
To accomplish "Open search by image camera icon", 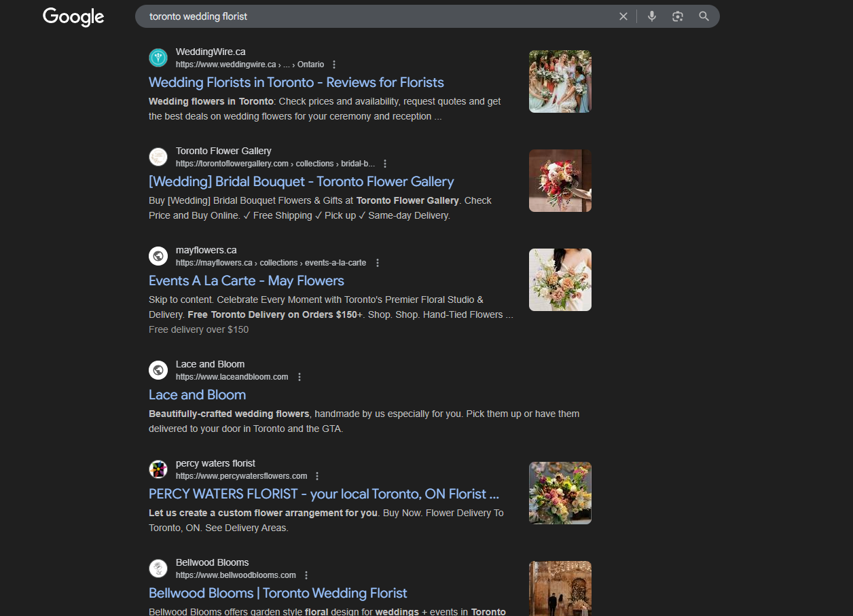I will (677, 16).
